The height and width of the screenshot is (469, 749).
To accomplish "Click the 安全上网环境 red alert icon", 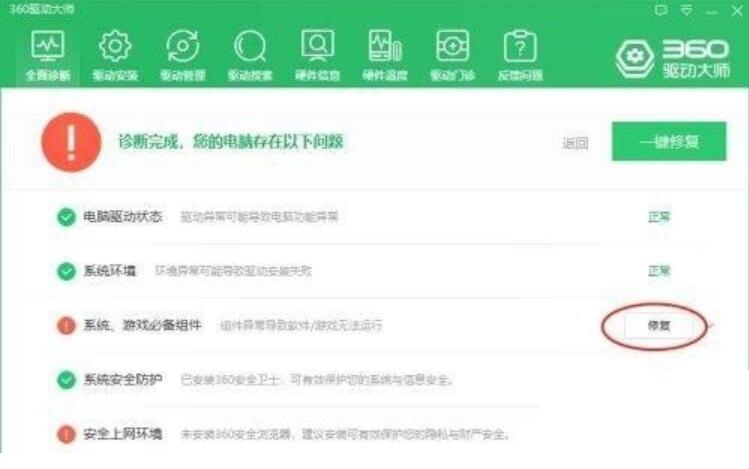I will [x=66, y=434].
